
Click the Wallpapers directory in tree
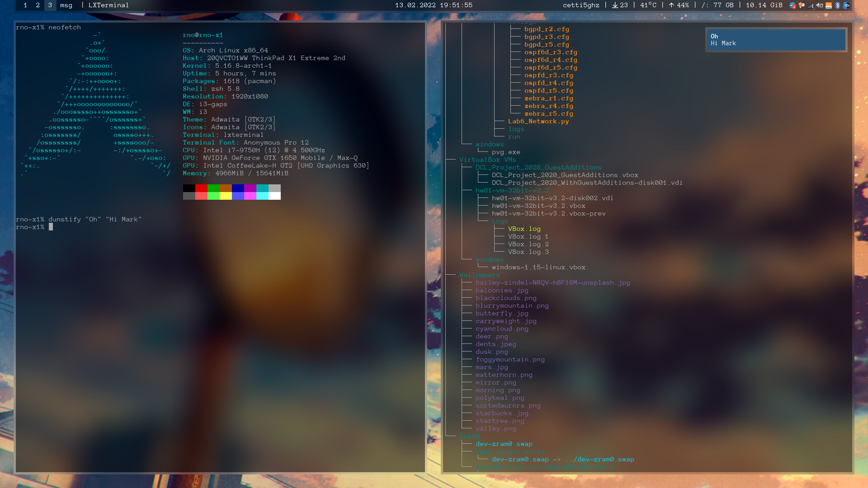point(479,275)
